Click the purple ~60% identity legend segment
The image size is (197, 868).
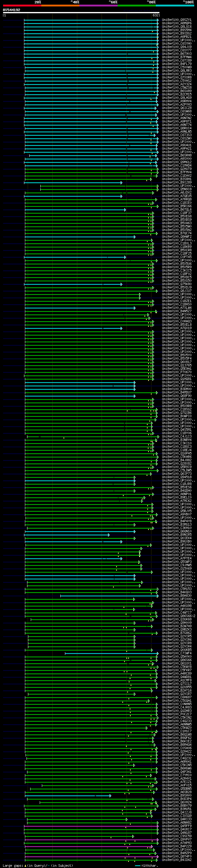[98, 6]
